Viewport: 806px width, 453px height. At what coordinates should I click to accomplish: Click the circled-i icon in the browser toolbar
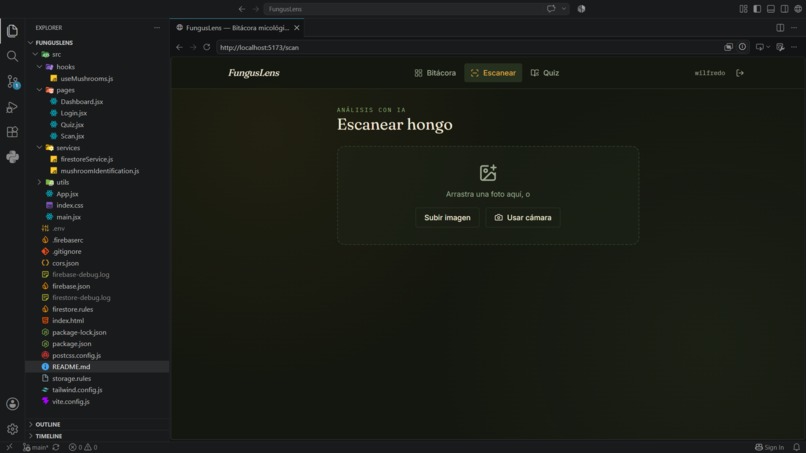tap(742, 47)
